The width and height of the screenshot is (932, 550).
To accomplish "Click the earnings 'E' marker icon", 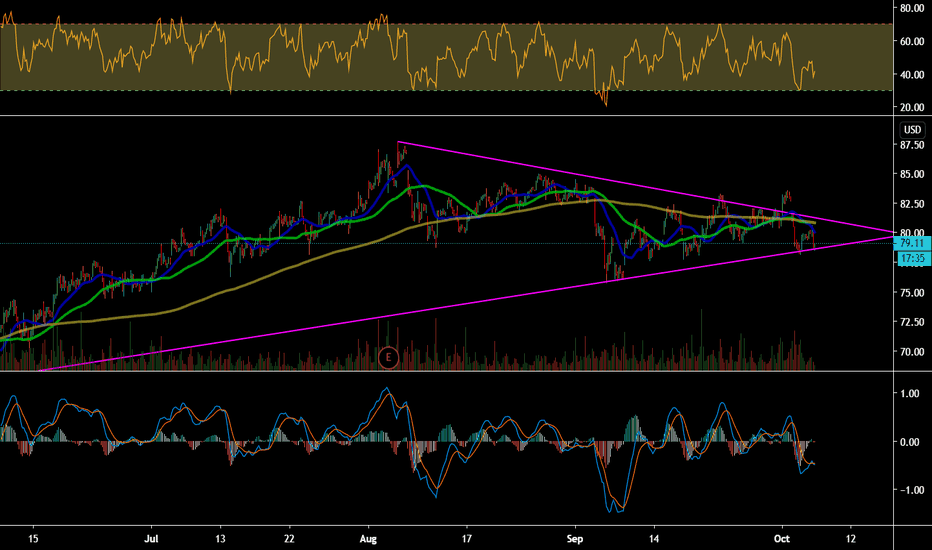I will (388, 357).
